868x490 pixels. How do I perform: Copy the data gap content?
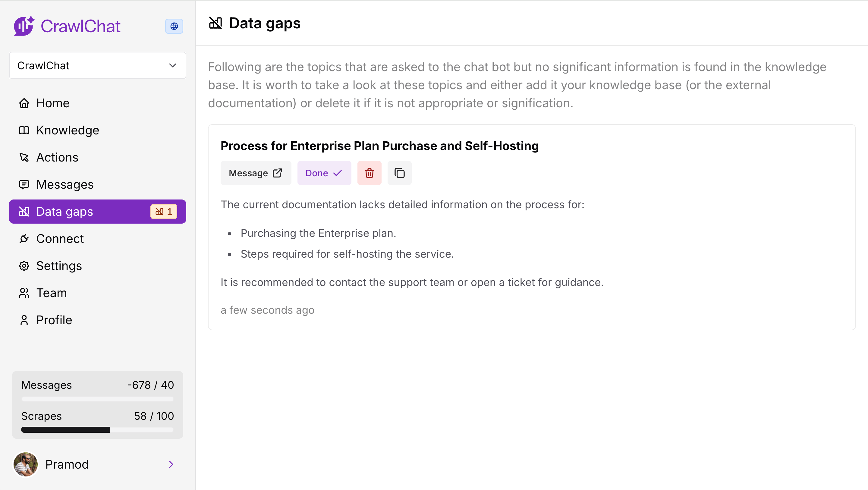tap(399, 173)
